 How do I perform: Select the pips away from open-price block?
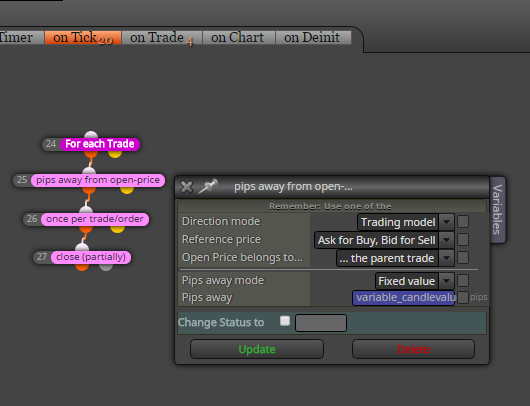(98, 180)
